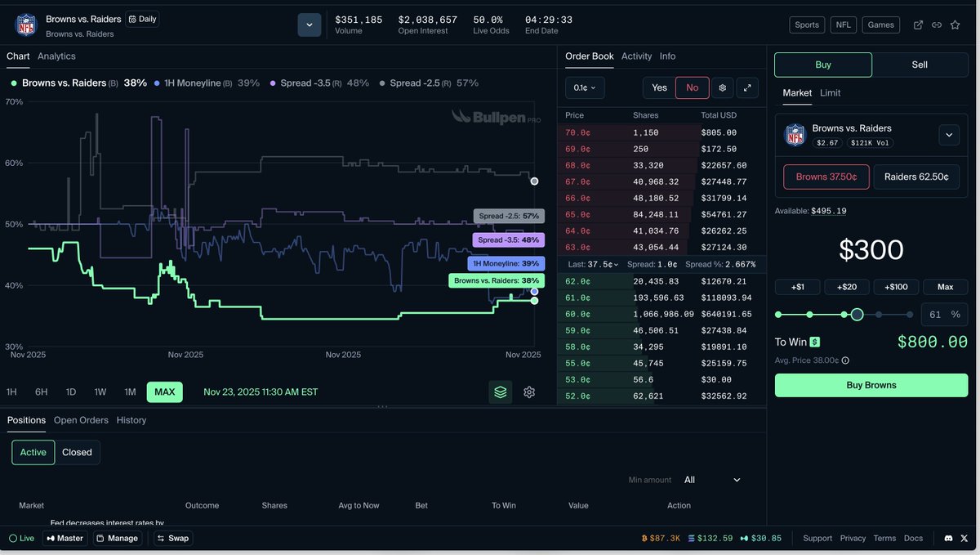The width and height of the screenshot is (980, 555).
Task: Open chart settings gear icon
Action: click(x=529, y=392)
